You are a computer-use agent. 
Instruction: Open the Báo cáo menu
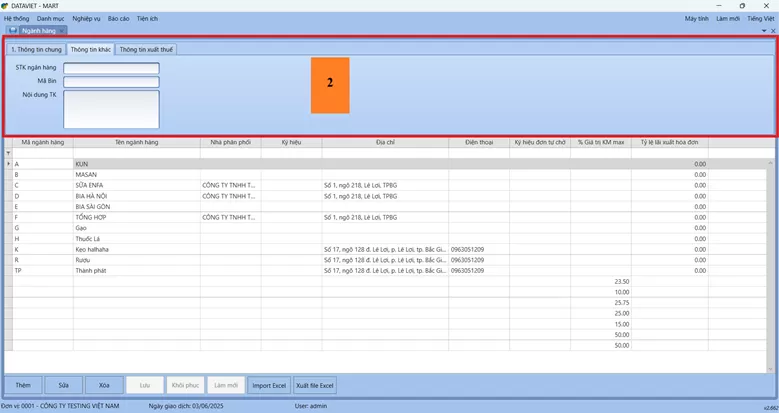[118, 18]
